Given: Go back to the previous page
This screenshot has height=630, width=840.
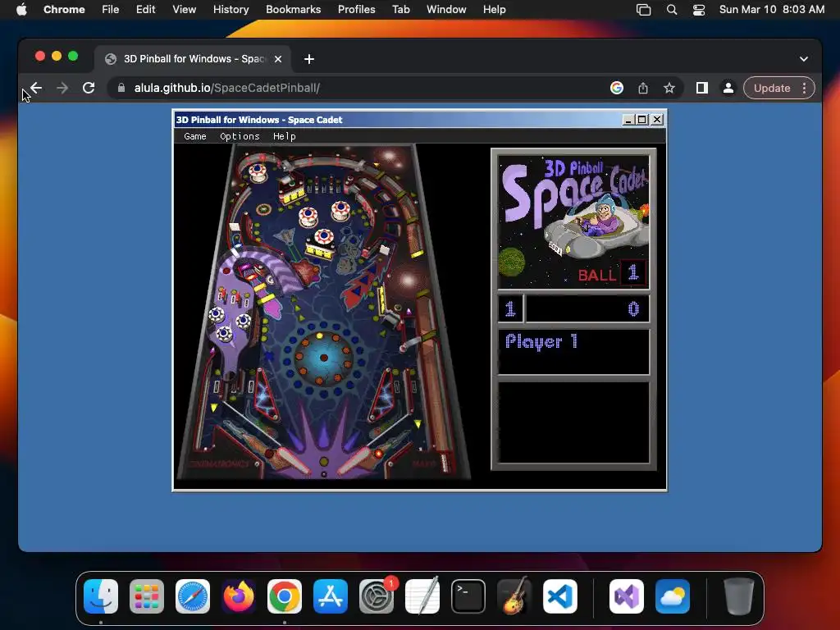Looking at the screenshot, I should [x=36, y=88].
